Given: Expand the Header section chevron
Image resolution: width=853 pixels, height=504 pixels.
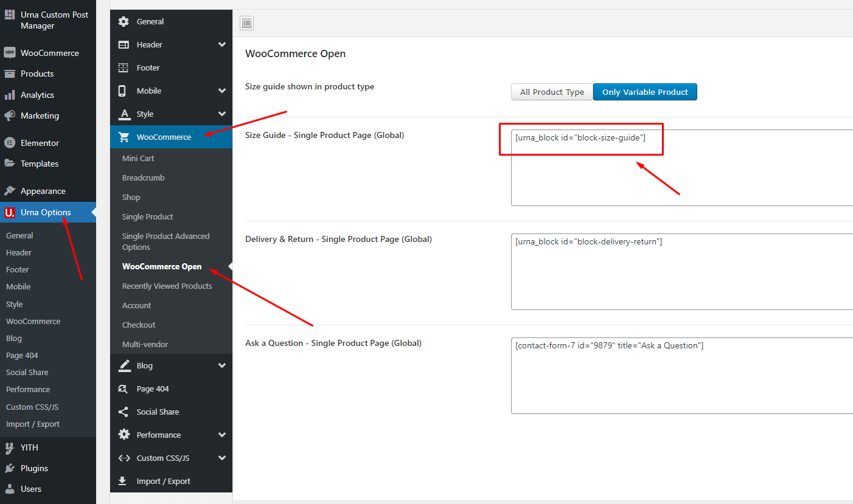Looking at the screenshot, I should click(222, 44).
